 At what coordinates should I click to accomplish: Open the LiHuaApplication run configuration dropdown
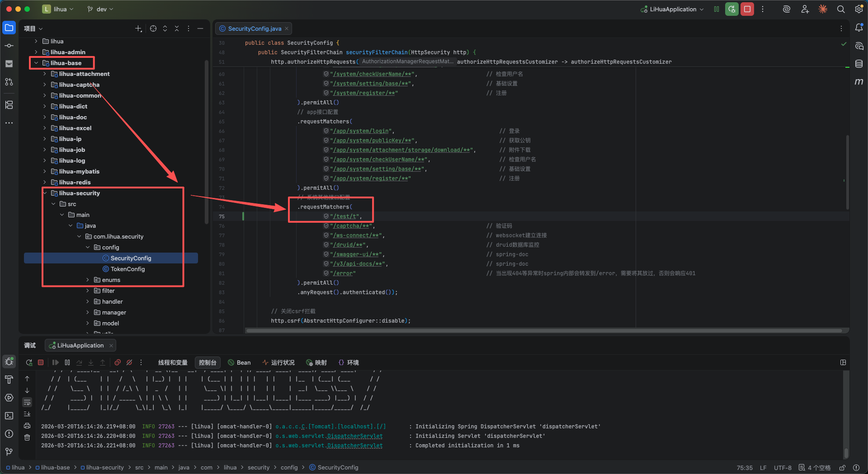coord(673,9)
